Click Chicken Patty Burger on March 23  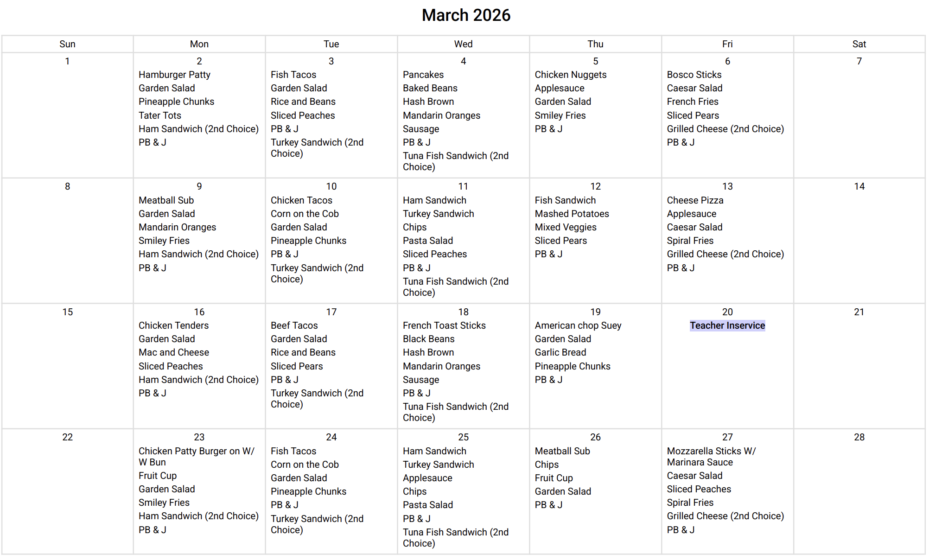pos(196,456)
